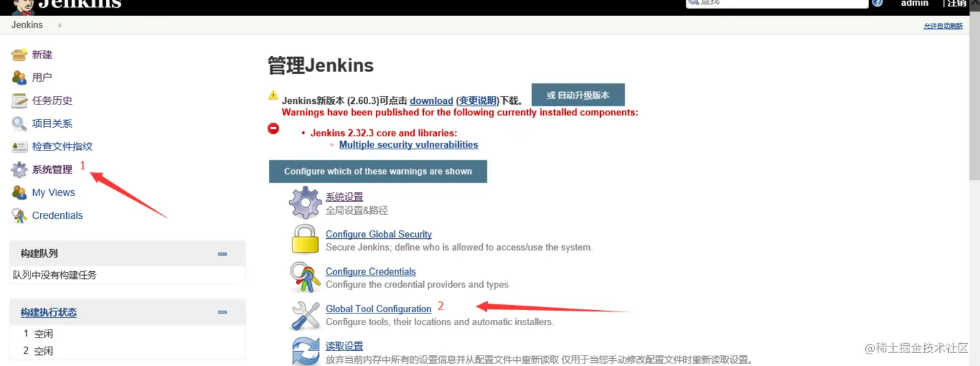Click the 系统管理 gear icon
Image resolution: width=980 pixels, height=366 pixels.
(19, 169)
